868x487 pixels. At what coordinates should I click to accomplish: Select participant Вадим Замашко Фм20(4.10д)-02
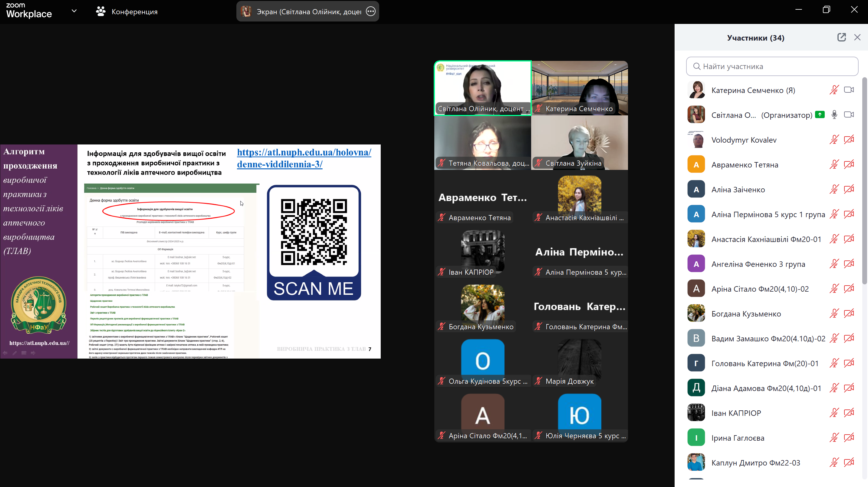[x=772, y=338]
